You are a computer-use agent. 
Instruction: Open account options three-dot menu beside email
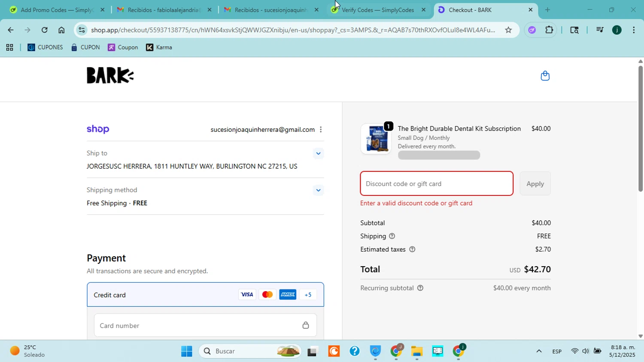click(321, 129)
